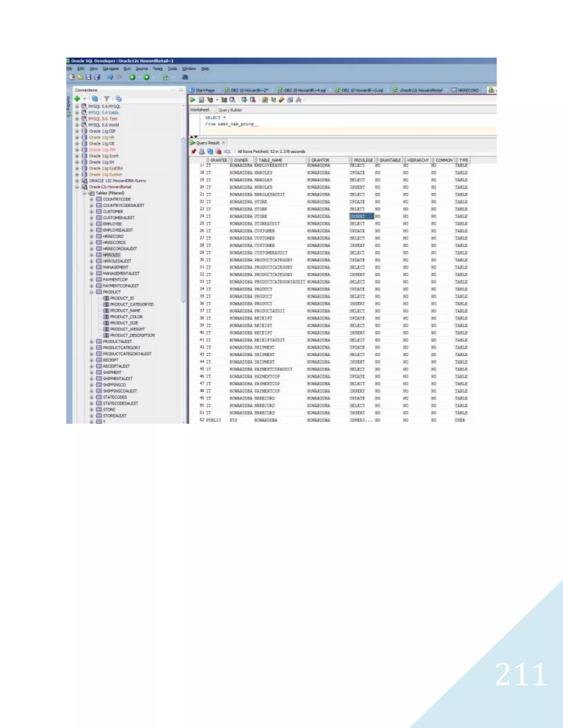Viewport: 563px width, 728px height.
Task: Open the Reports side panel tab
Action: tap(68, 107)
